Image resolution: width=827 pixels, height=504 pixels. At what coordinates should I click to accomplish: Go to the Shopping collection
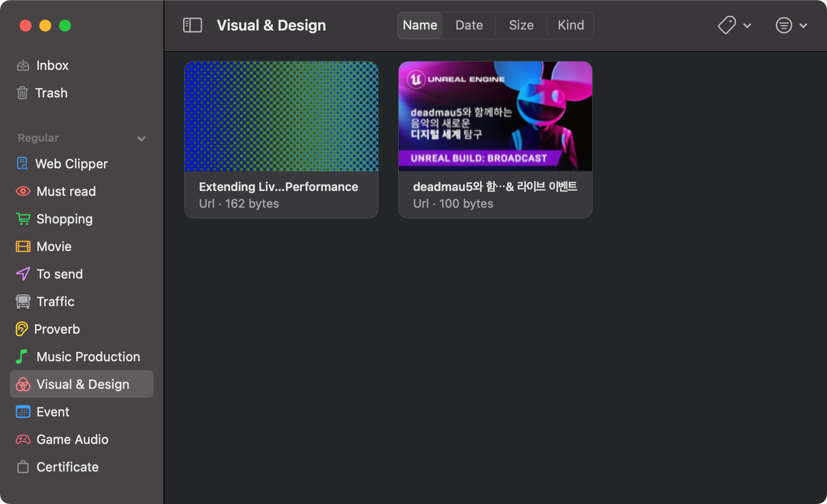(82, 219)
